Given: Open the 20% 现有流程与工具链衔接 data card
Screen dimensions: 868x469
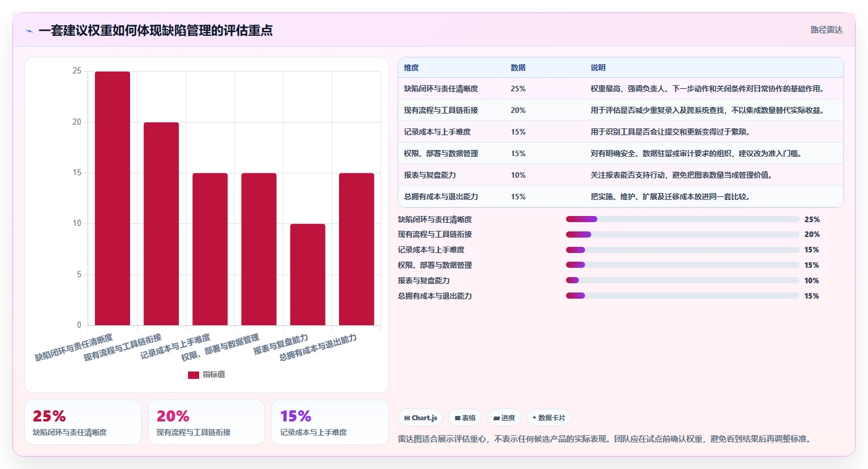Looking at the screenshot, I should click(207, 422).
